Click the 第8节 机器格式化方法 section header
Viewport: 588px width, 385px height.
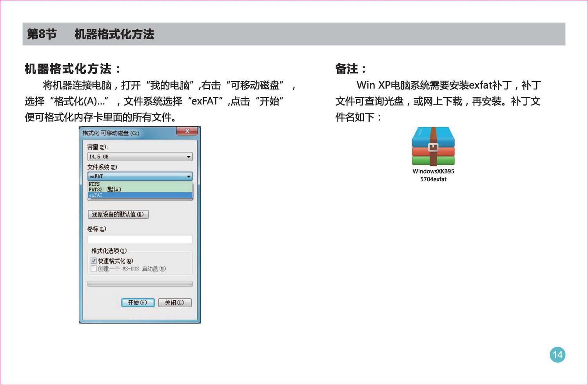pyautogui.click(x=294, y=34)
